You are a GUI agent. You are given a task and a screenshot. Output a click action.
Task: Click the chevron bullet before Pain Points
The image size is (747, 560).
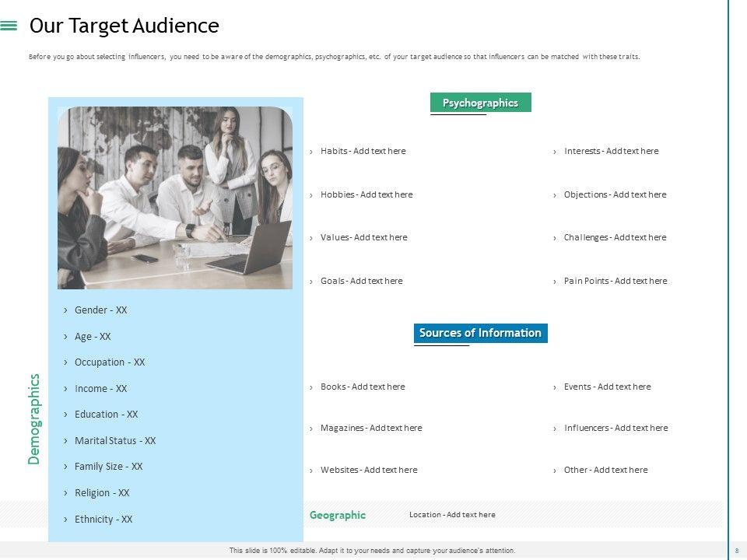[x=555, y=282]
